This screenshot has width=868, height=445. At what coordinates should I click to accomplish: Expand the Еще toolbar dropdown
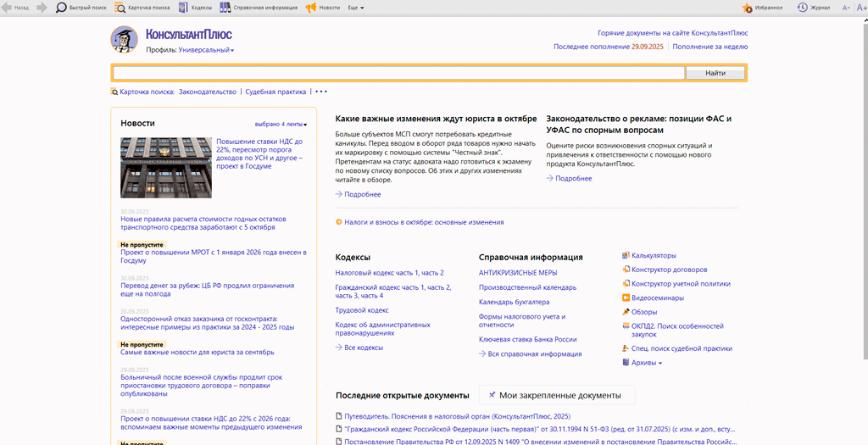[x=356, y=8]
